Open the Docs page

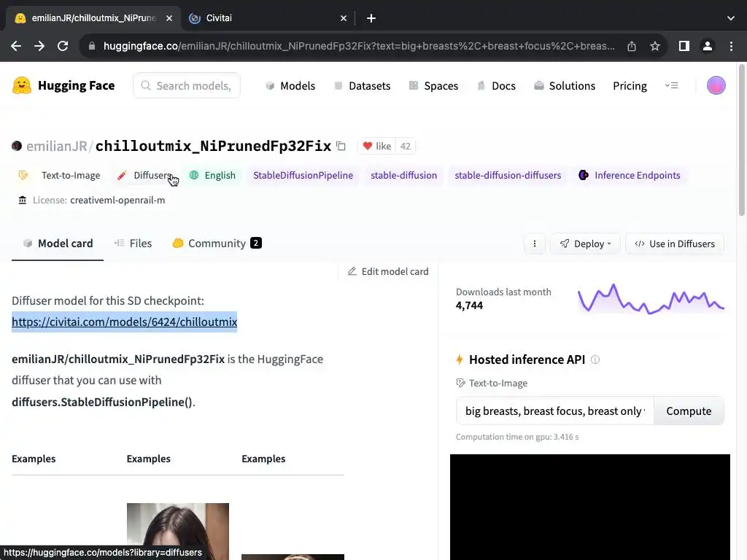(496, 86)
